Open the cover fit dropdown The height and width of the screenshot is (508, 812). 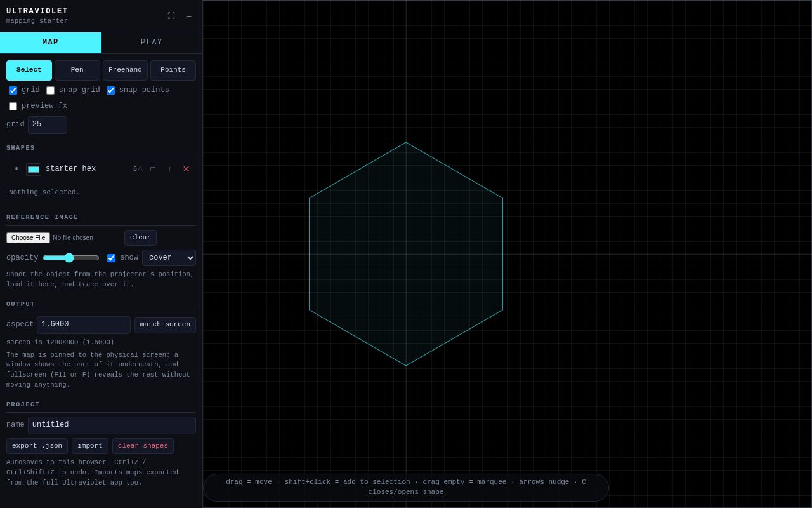[x=169, y=258]
